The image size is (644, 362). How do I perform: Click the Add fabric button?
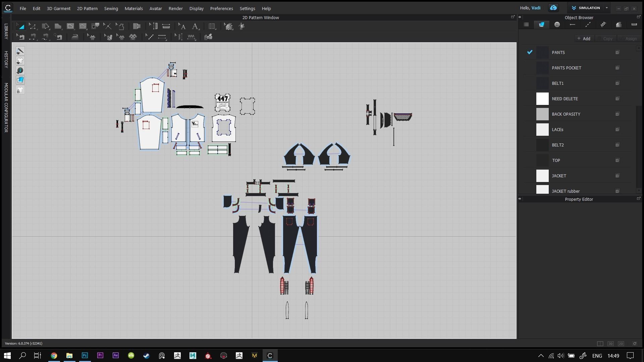click(584, 39)
